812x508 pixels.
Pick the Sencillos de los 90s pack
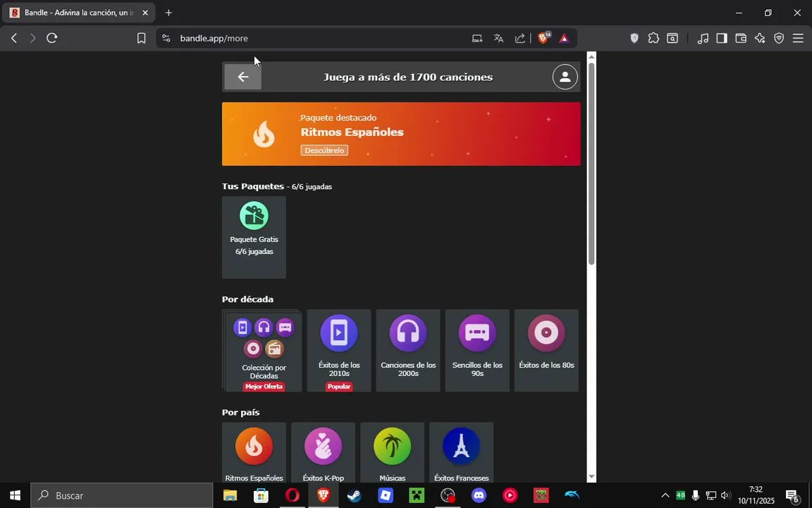click(x=477, y=351)
